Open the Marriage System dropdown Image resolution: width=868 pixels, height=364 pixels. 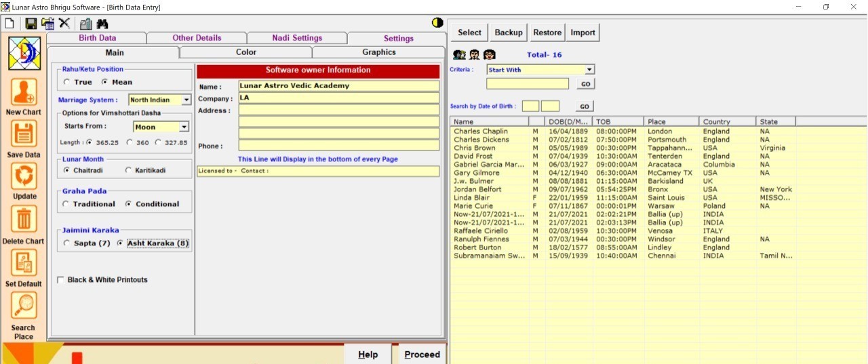click(x=186, y=100)
